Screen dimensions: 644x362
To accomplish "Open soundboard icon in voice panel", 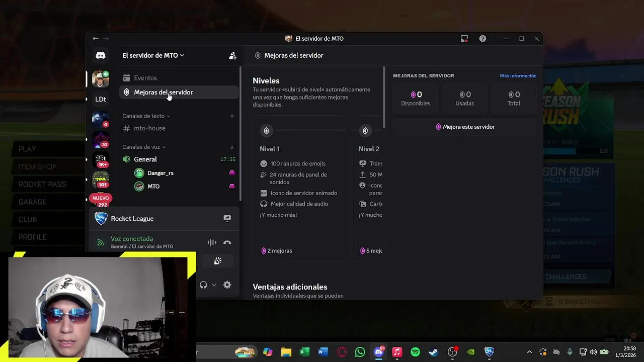I will (x=218, y=261).
